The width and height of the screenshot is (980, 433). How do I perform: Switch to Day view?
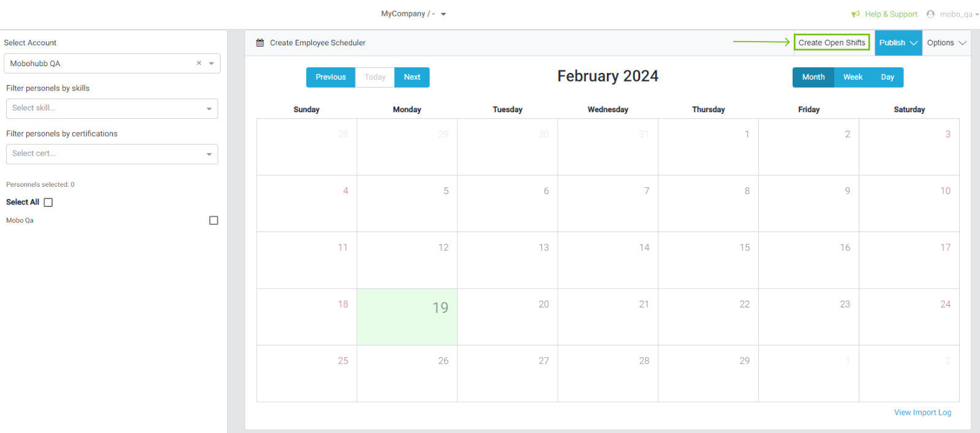tap(887, 77)
